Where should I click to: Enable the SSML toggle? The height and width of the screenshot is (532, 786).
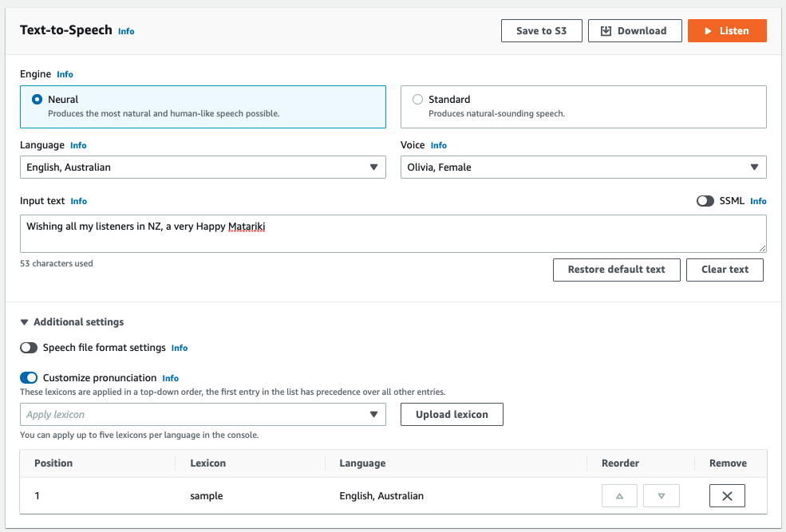pyautogui.click(x=705, y=201)
